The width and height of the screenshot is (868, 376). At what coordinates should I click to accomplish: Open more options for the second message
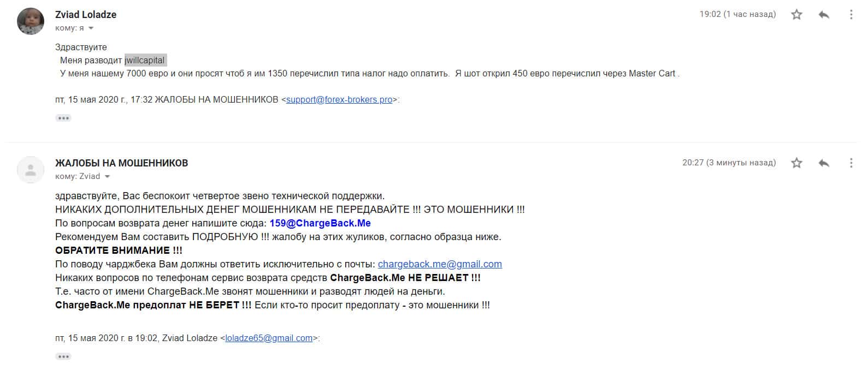pyautogui.click(x=851, y=163)
